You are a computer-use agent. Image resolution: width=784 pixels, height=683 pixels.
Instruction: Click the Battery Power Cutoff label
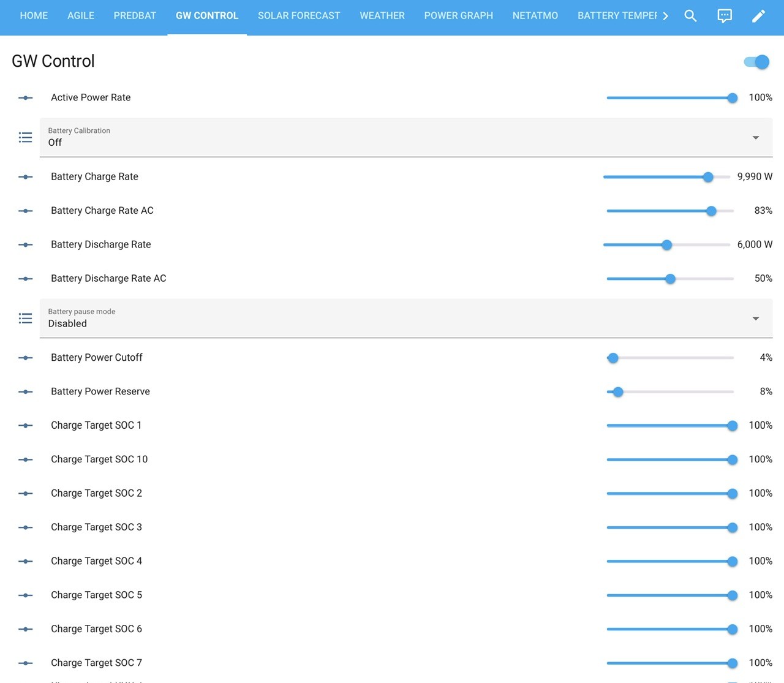[x=97, y=358]
